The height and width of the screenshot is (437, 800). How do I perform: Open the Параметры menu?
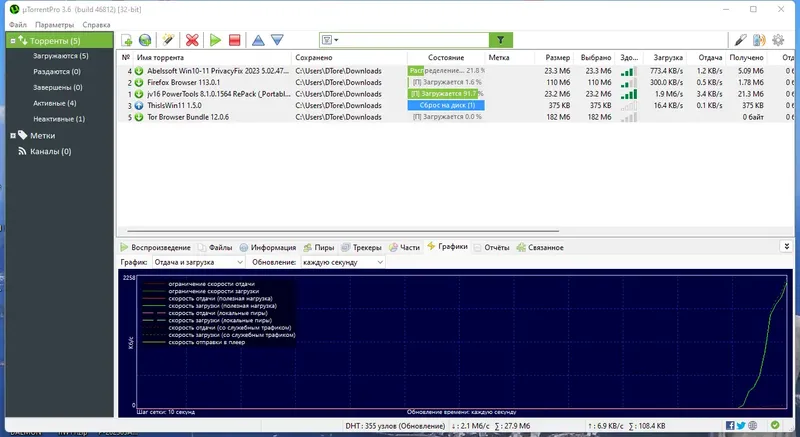(55, 24)
